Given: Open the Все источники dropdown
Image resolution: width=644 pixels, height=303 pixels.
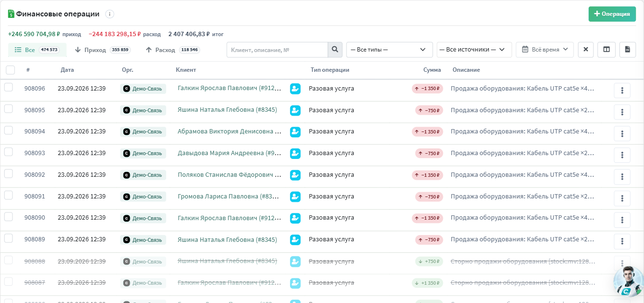Looking at the screenshot, I should pyautogui.click(x=474, y=50).
